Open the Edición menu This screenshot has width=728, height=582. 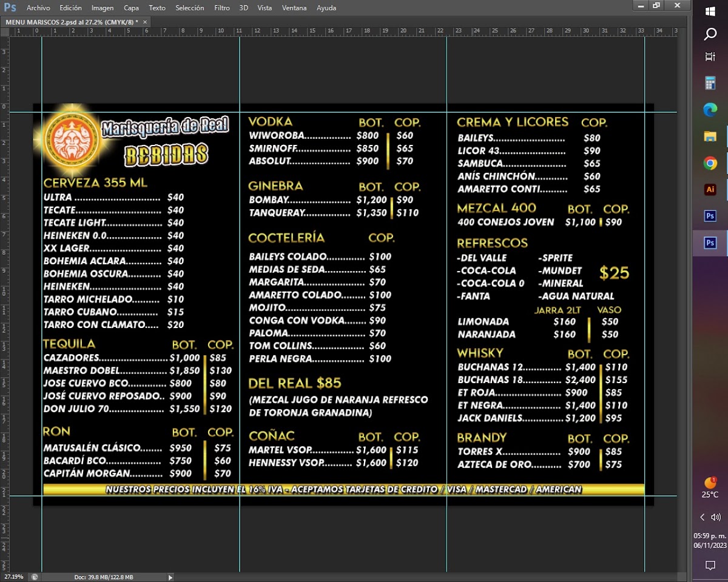(70, 8)
